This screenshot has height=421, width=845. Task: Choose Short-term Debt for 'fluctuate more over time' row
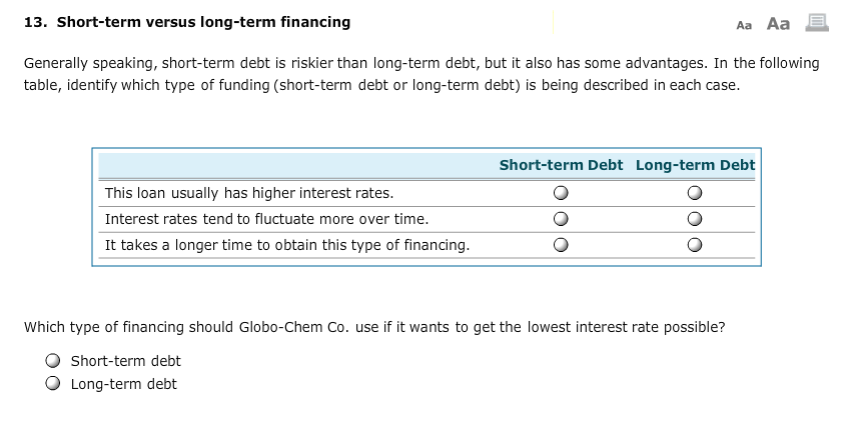pyautogui.click(x=562, y=219)
